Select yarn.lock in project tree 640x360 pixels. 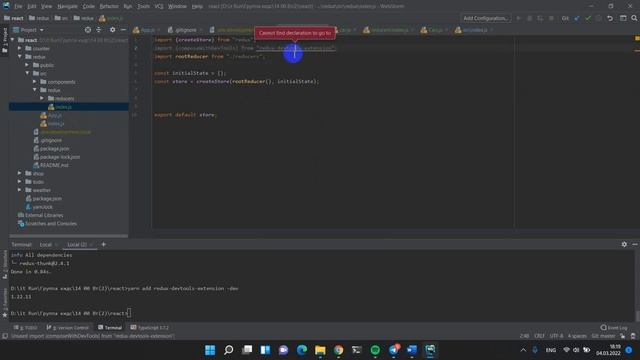(39, 207)
